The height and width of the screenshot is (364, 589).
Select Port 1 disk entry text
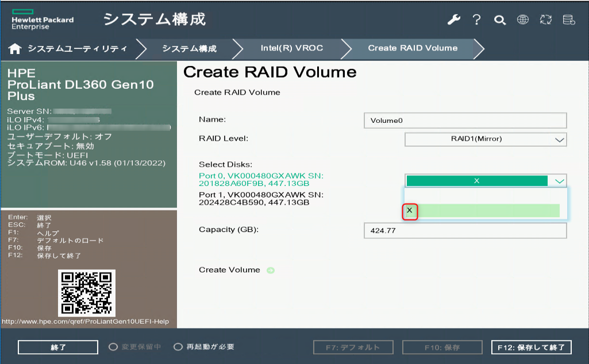click(261, 199)
